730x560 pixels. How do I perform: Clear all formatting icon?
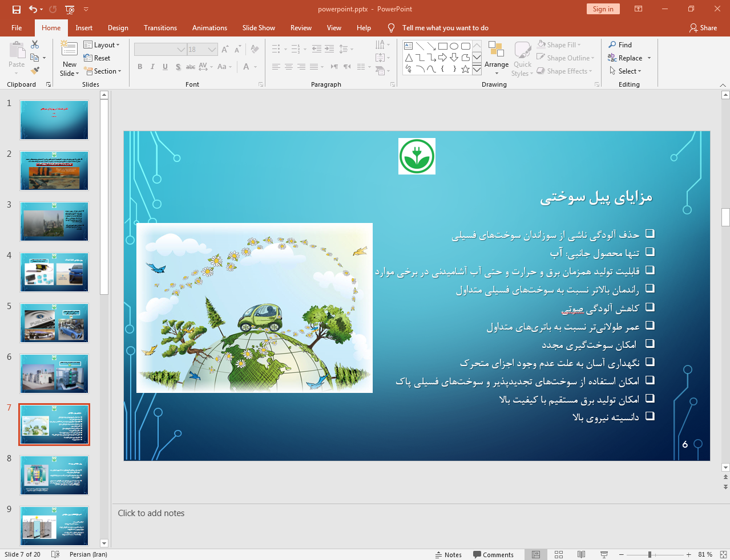click(255, 50)
